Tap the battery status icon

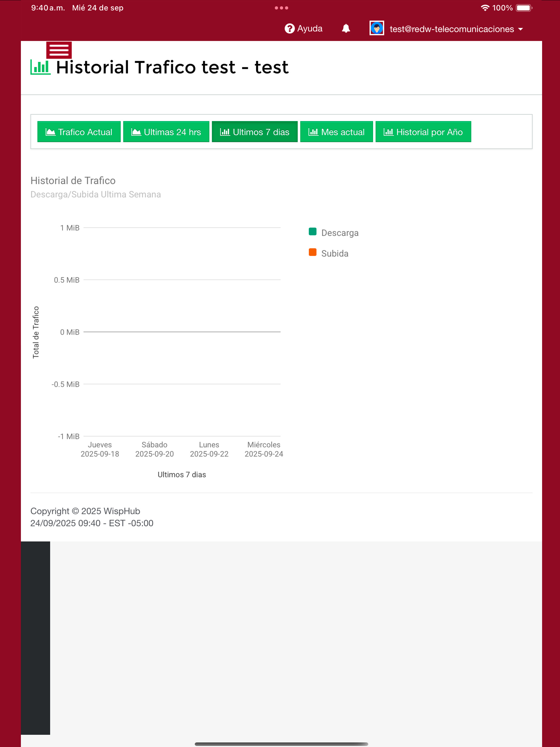tap(524, 8)
